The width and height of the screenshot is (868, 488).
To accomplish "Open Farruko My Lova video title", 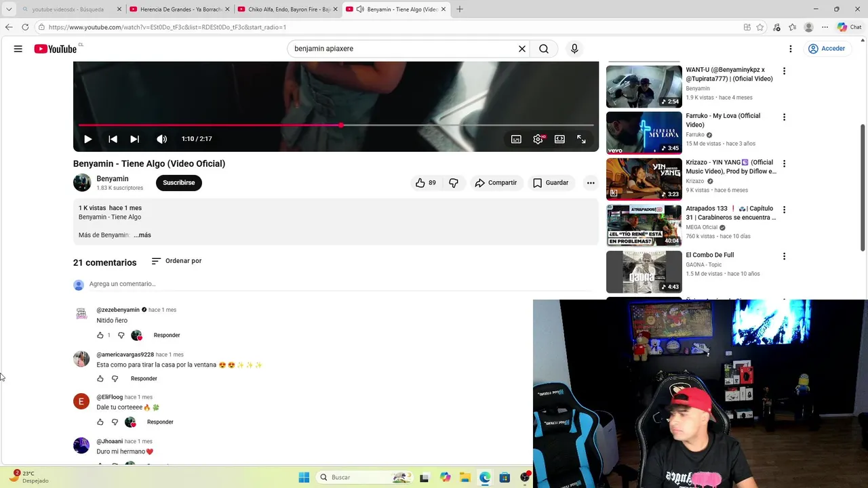I will tap(723, 120).
